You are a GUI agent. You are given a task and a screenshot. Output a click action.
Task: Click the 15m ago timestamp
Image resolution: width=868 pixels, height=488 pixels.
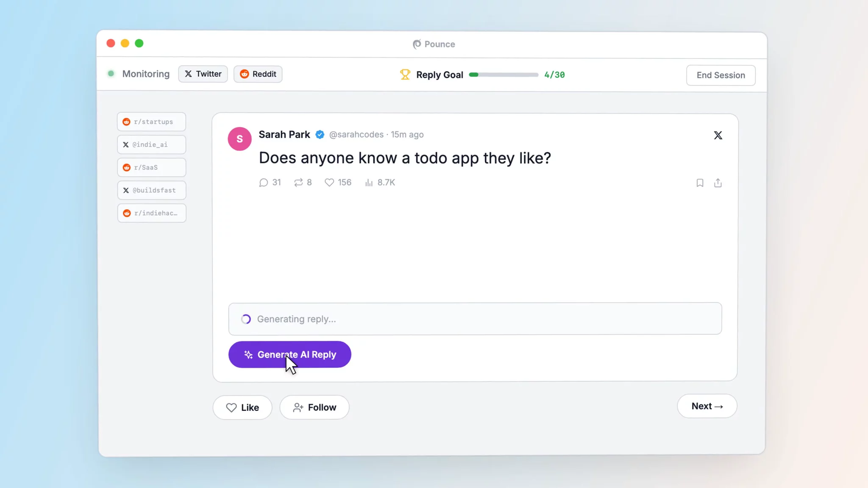(407, 134)
